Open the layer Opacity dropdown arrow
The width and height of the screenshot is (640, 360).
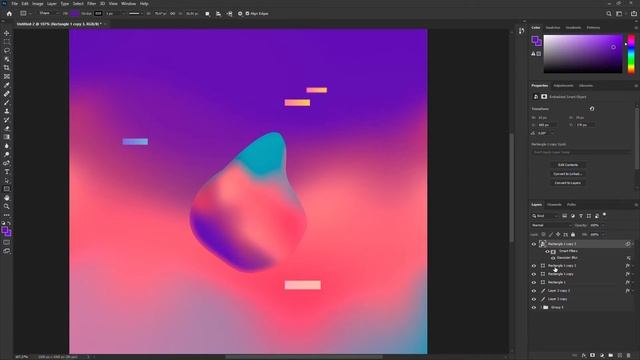(603, 225)
